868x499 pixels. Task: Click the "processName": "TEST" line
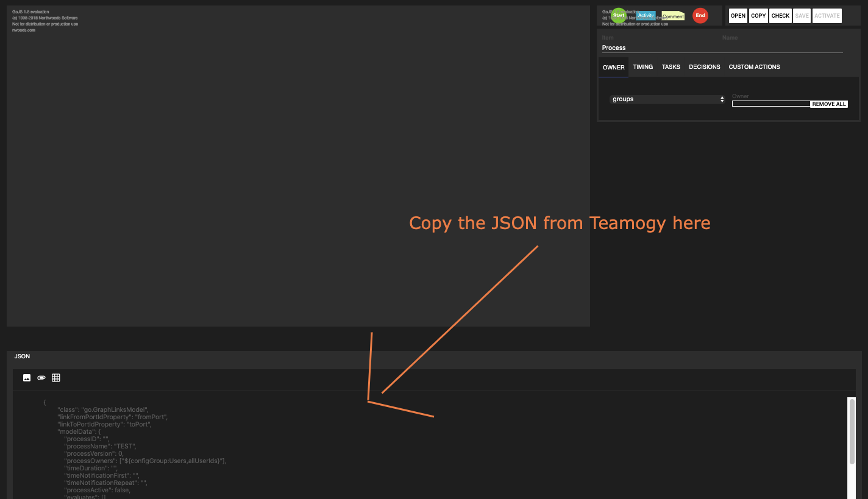[x=100, y=446]
